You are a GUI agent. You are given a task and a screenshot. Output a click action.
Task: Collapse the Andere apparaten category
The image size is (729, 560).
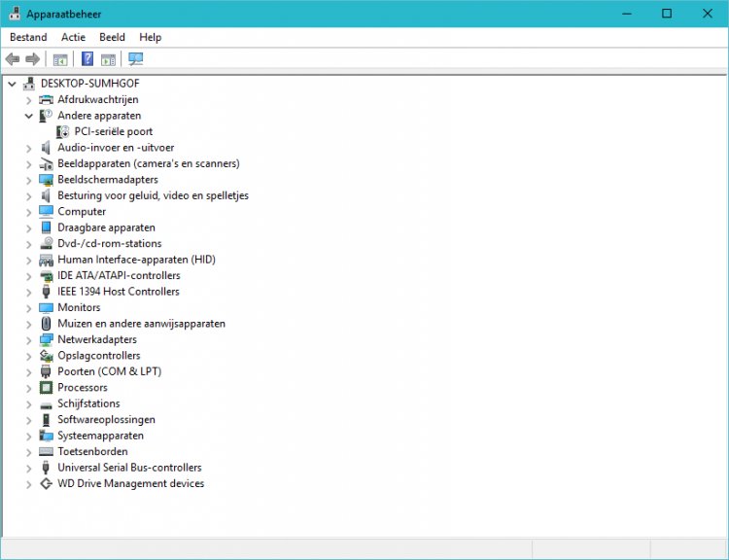click(x=28, y=116)
